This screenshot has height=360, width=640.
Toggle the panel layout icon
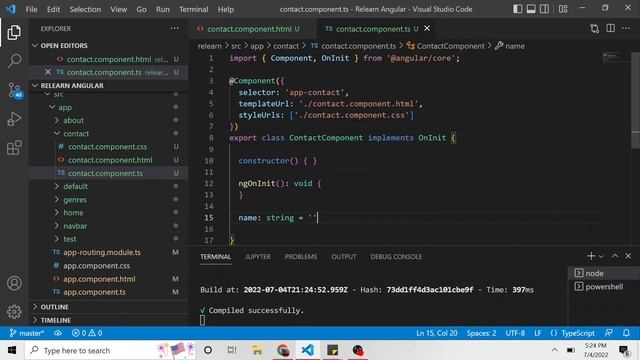click(531, 9)
